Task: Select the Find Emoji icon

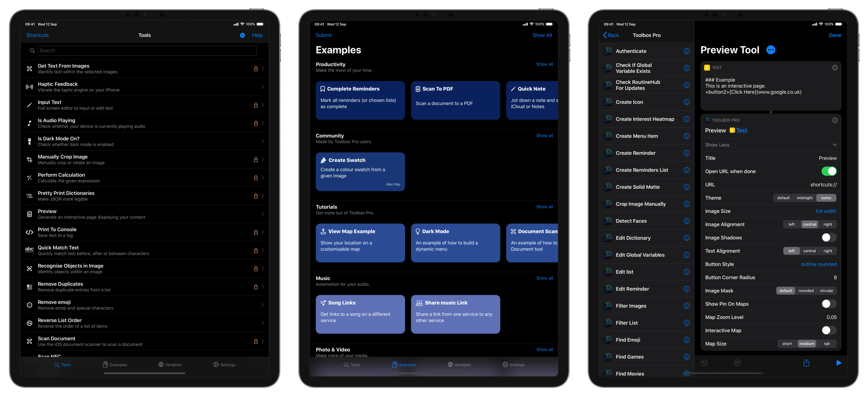Action: point(608,339)
